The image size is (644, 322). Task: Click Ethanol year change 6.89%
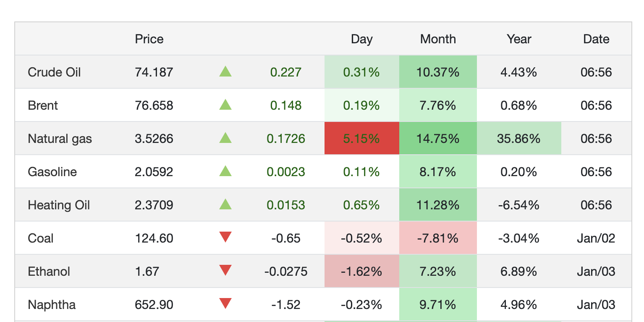pyautogui.click(x=519, y=272)
